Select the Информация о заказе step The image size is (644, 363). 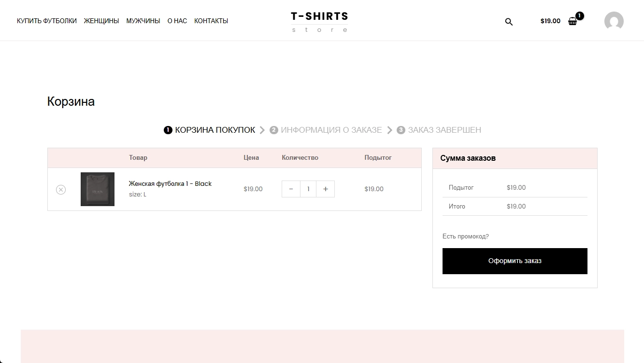(326, 130)
